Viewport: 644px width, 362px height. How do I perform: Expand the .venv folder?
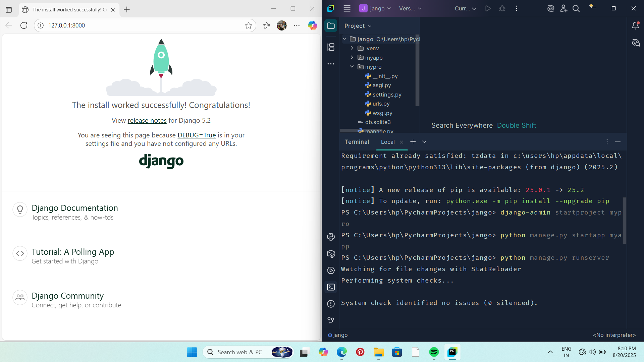[x=352, y=48]
